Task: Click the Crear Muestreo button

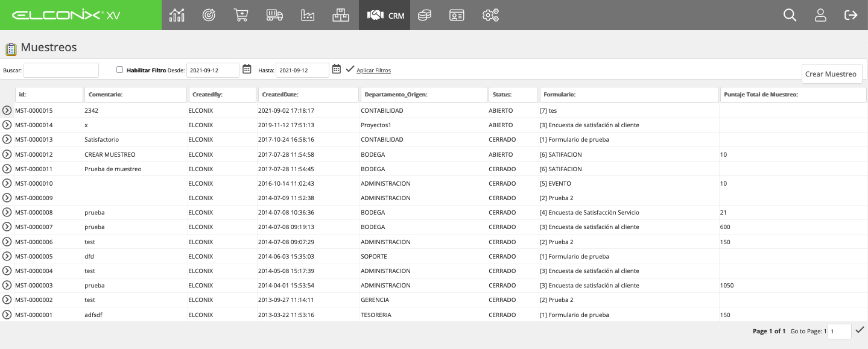Action: click(x=831, y=74)
